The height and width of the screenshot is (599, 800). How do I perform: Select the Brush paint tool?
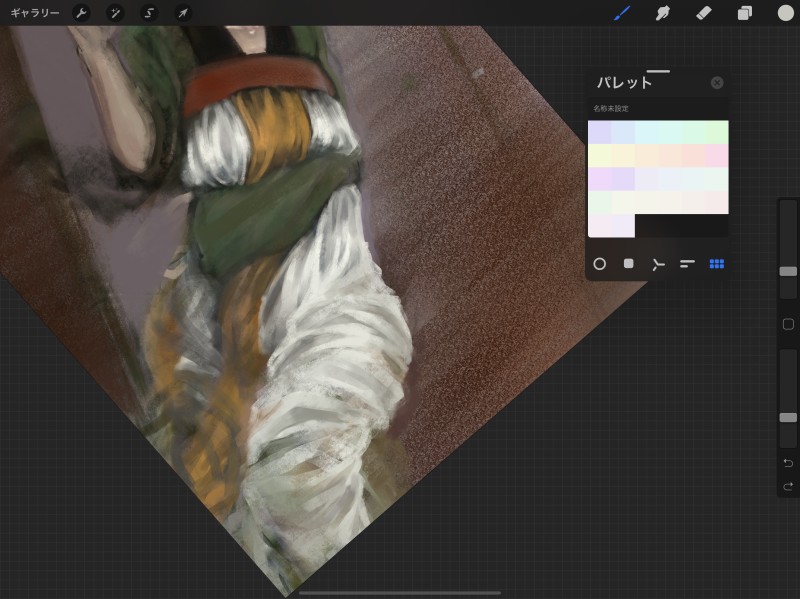pos(622,13)
